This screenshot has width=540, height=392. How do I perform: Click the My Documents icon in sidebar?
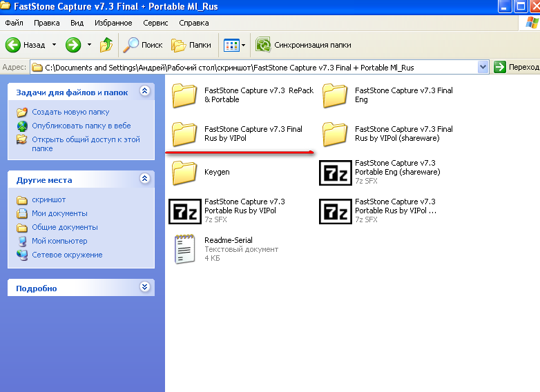[x=22, y=214]
